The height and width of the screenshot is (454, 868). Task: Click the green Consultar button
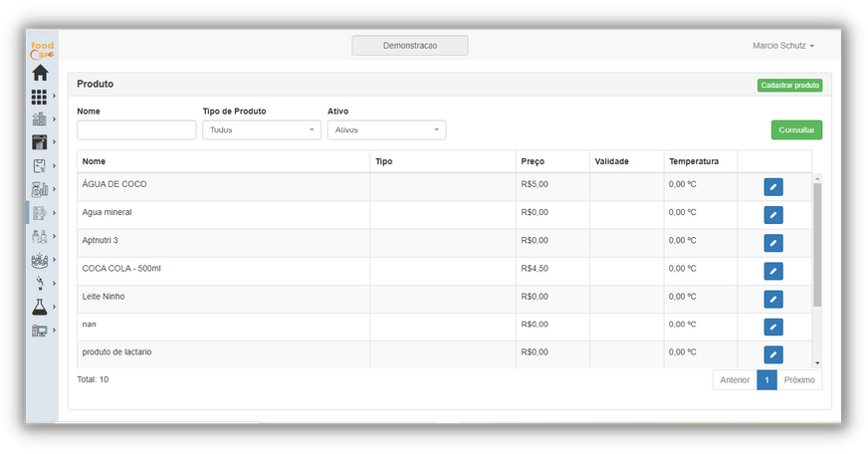point(796,130)
